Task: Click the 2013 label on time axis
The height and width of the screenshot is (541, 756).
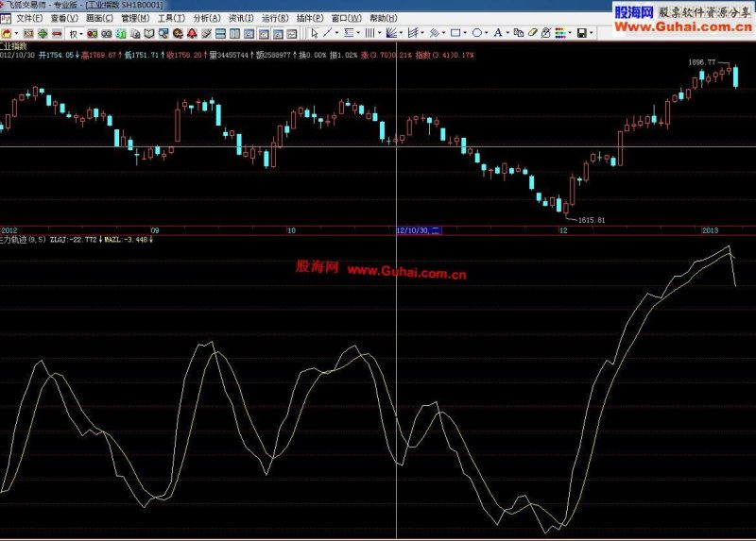Action: click(710, 230)
